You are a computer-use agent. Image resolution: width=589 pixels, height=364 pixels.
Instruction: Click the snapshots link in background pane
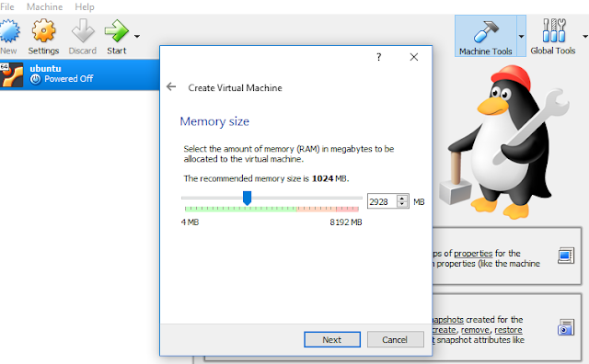pos(448,320)
